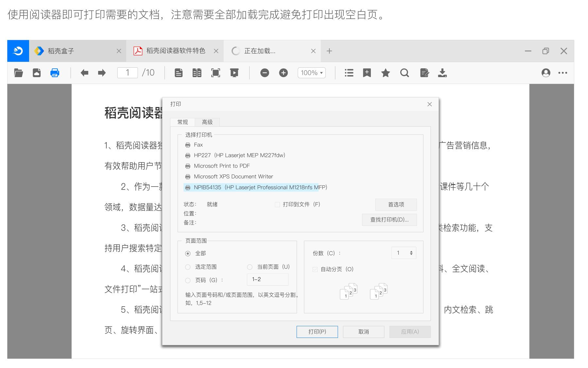Select two-page view icon
The height and width of the screenshot is (368, 588).
click(x=197, y=73)
